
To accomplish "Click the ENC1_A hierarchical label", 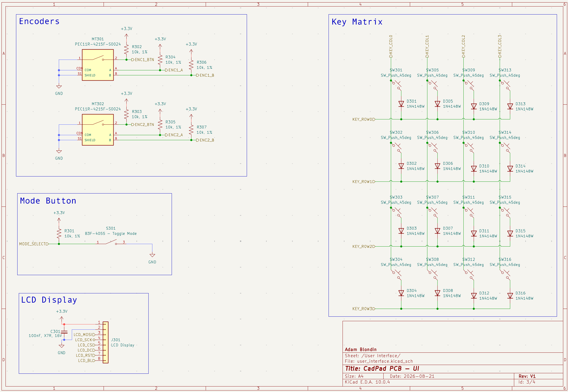I will pyautogui.click(x=174, y=70).
